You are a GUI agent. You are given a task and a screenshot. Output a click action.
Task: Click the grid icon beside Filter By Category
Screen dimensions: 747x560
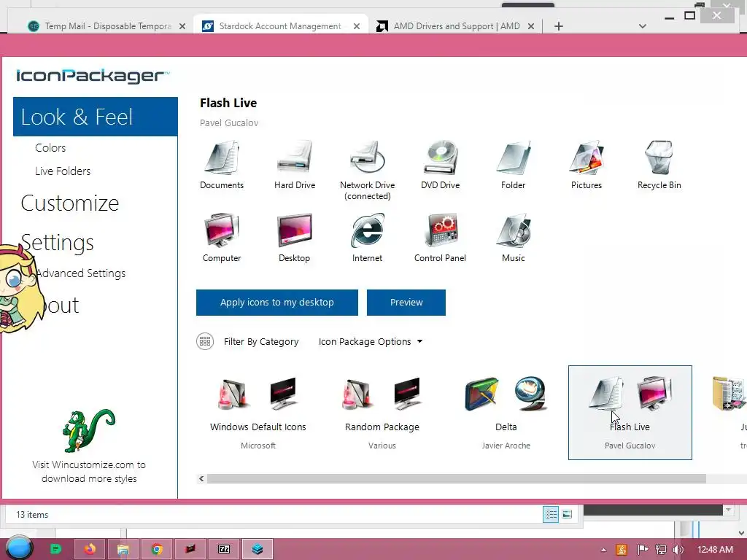205,341
